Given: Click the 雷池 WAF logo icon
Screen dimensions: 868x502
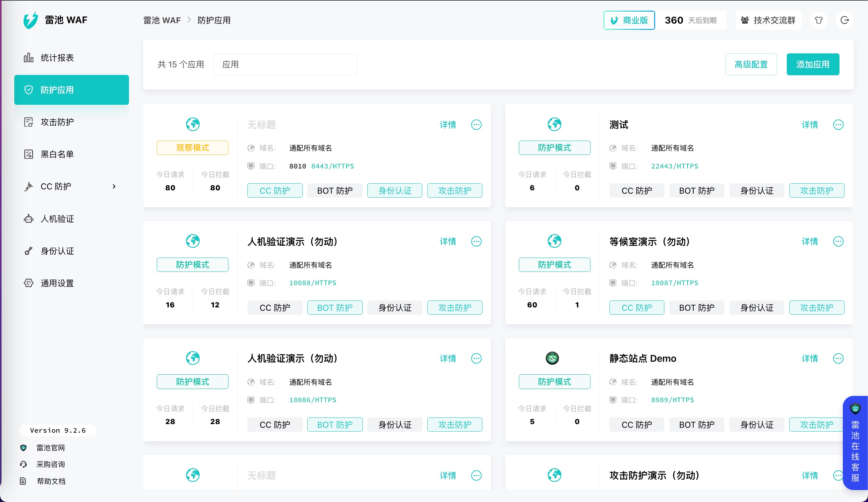Looking at the screenshot, I should tap(31, 20).
